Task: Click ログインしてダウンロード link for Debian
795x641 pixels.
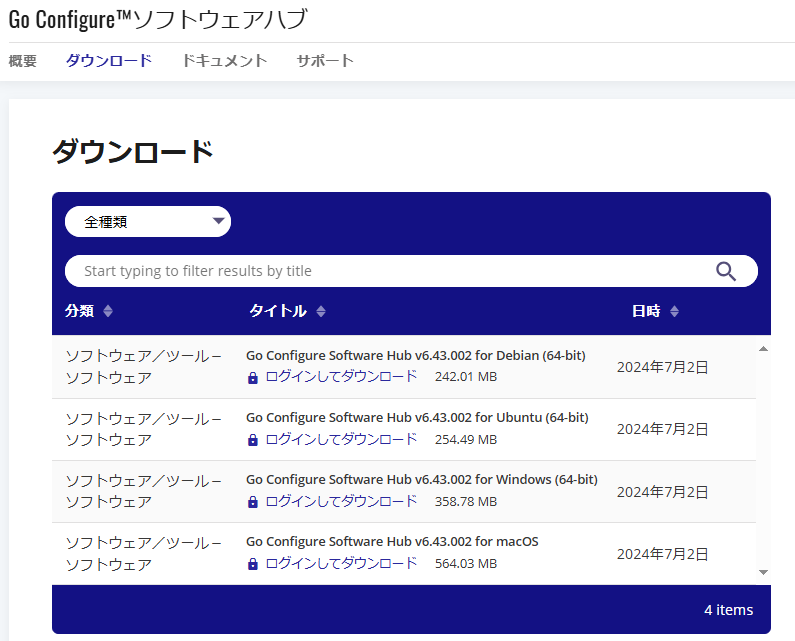Action: (x=341, y=377)
